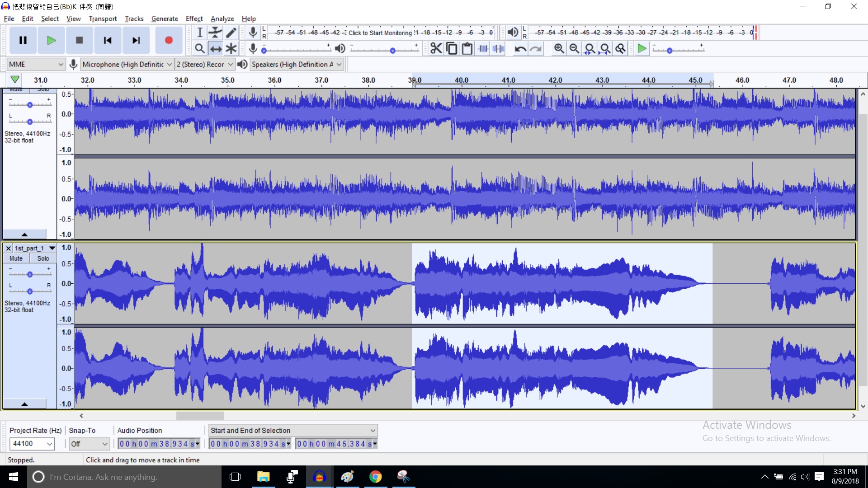The image size is (868, 488).
Task: Click the Pause playback button
Action: [x=23, y=40]
